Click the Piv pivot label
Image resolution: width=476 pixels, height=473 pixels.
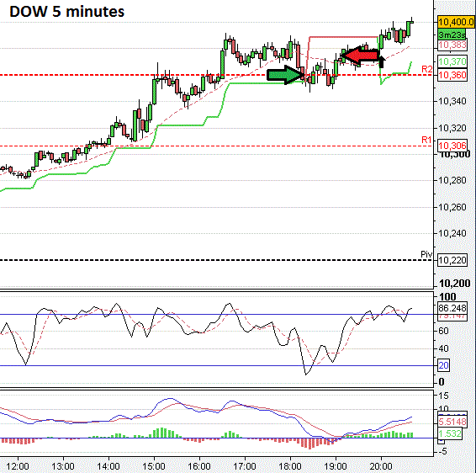pyautogui.click(x=426, y=254)
